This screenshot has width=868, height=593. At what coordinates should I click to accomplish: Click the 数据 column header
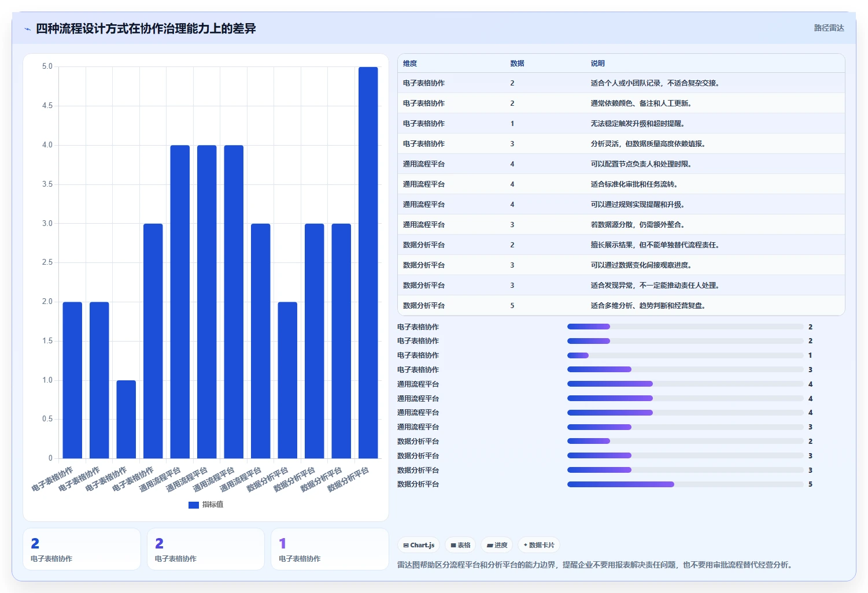coord(517,64)
